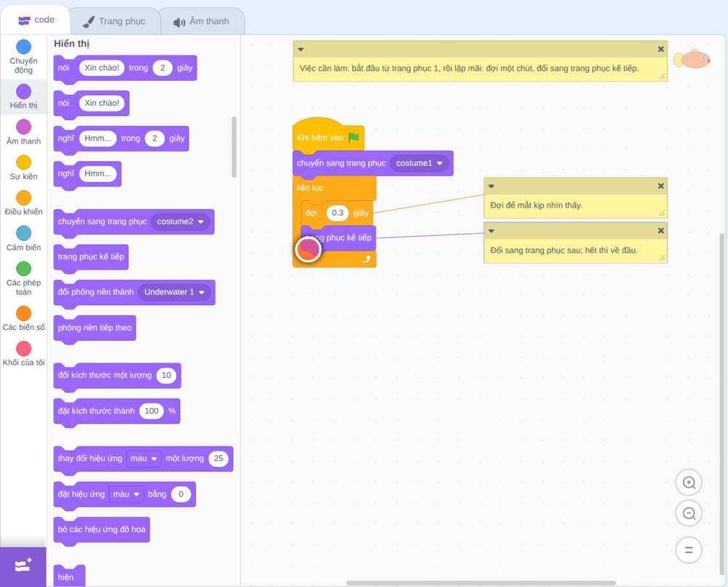Viewport: 728px width, 587px height.
Task: Close the 'Đợi để mắt kịp nhìn thấy' comment
Action: pyautogui.click(x=661, y=186)
